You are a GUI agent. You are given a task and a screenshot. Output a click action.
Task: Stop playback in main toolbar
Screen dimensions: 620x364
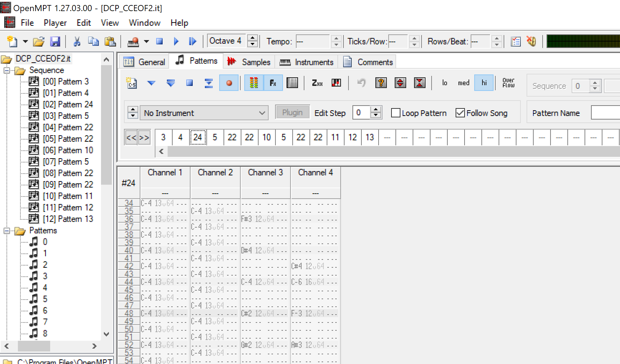click(160, 42)
